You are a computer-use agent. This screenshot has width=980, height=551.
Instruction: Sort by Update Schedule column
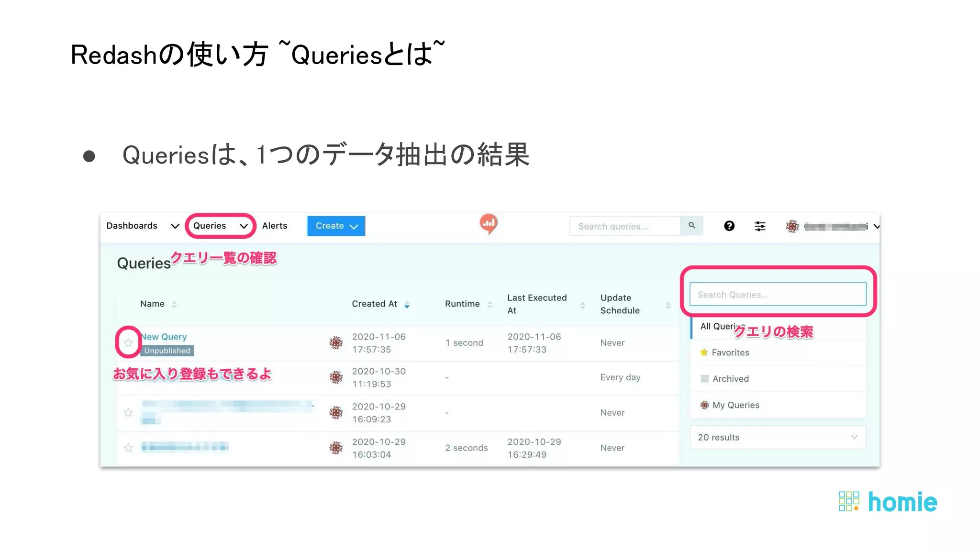[635, 304]
